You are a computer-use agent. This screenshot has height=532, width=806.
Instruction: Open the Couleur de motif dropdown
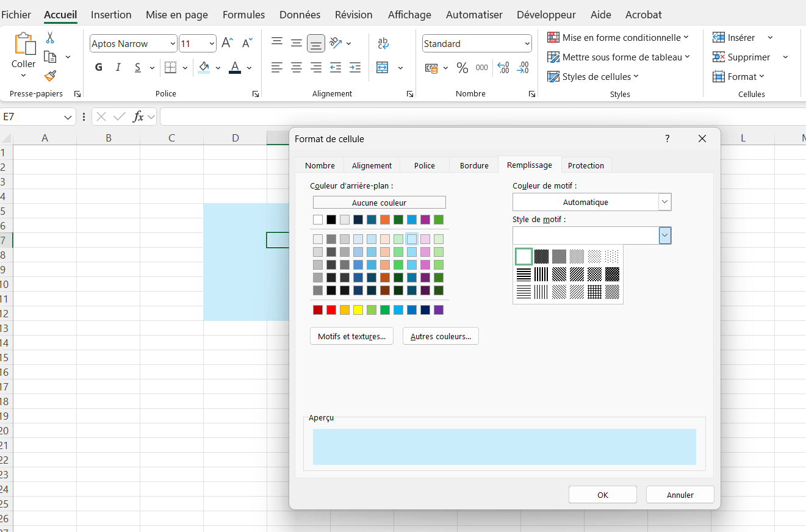click(x=664, y=202)
